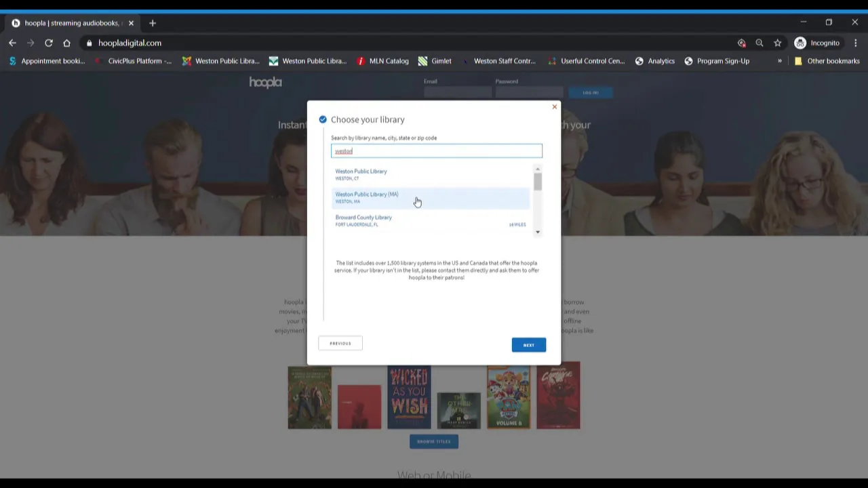This screenshot has height=488, width=868.
Task: Click the library search input field
Action: tap(437, 151)
